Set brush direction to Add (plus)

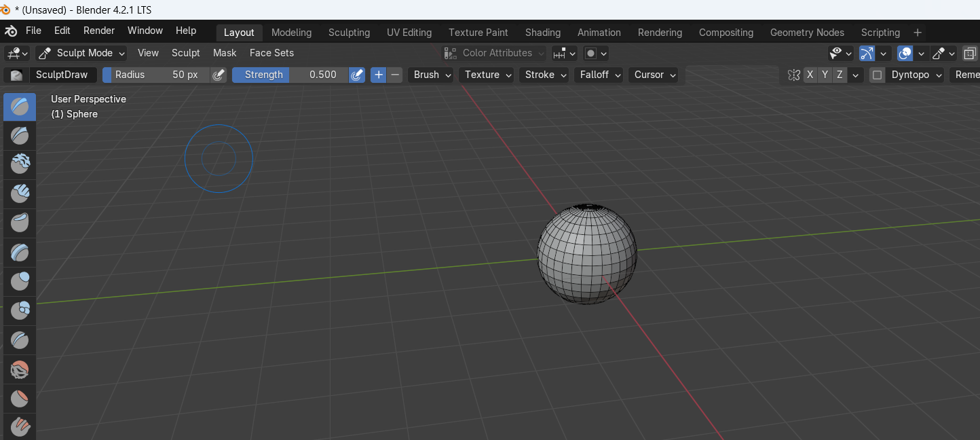point(379,75)
